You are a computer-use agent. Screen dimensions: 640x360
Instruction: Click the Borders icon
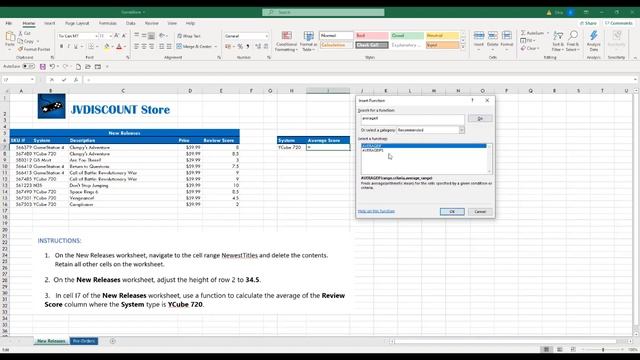91,47
